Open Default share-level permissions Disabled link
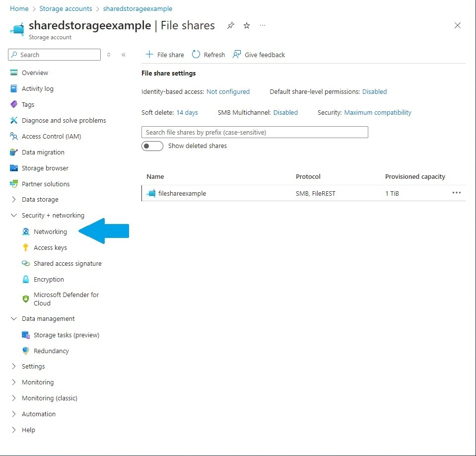Screen dimensions: 476x456 (374, 91)
